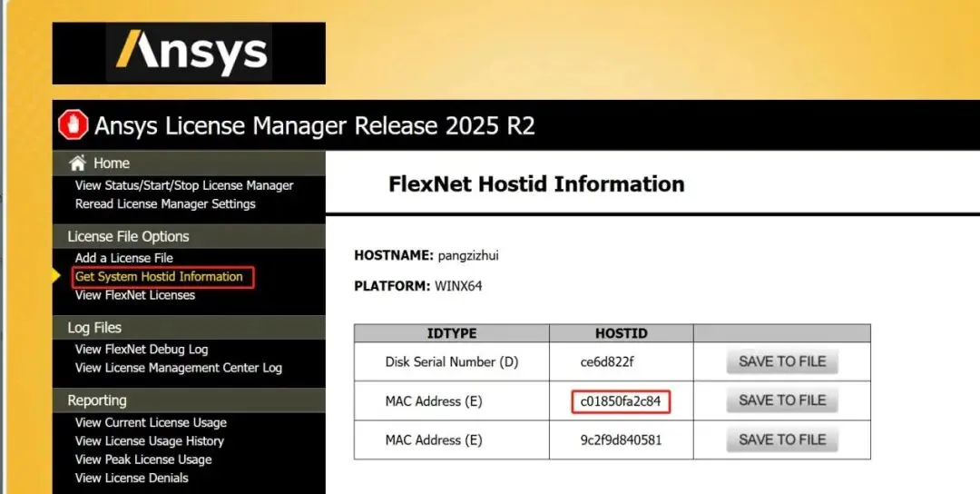The height and width of the screenshot is (494, 980).
Task: Open View License Usage History
Action: coord(150,440)
